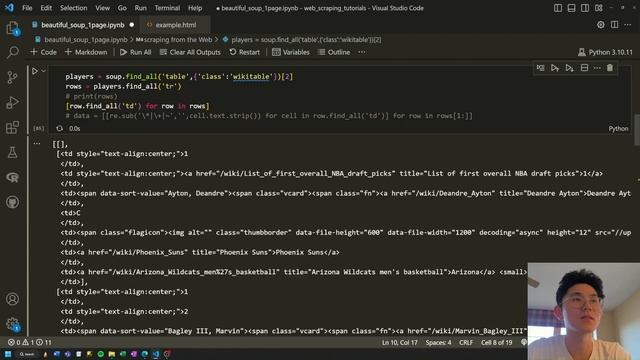Open the Terminal menu
640x360 pixels.
(x=167, y=8)
